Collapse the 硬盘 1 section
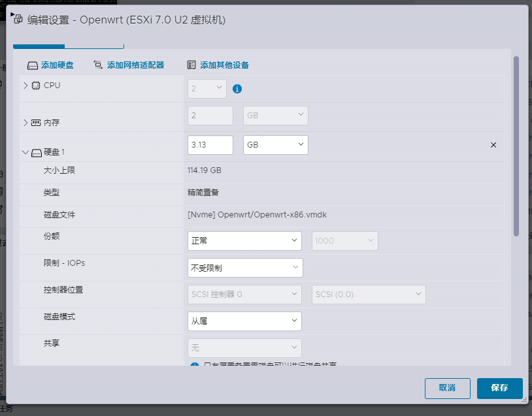This screenshot has height=416, width=532. point(25,152)
